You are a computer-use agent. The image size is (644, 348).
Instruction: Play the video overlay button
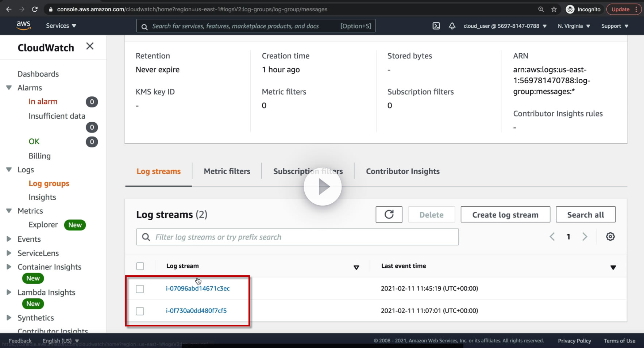(323, 187)
